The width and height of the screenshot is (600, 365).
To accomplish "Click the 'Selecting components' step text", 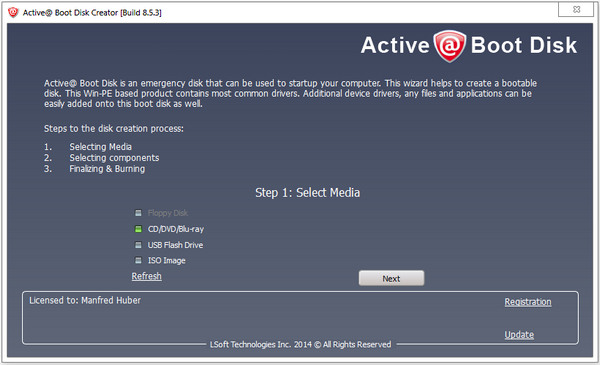I will tap(114, 158).
